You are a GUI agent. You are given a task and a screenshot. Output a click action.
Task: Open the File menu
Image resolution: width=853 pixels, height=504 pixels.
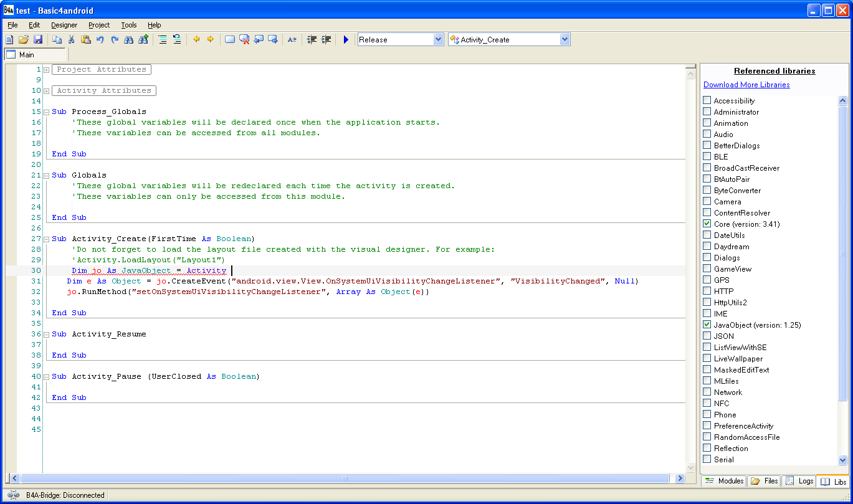point(12,25)
